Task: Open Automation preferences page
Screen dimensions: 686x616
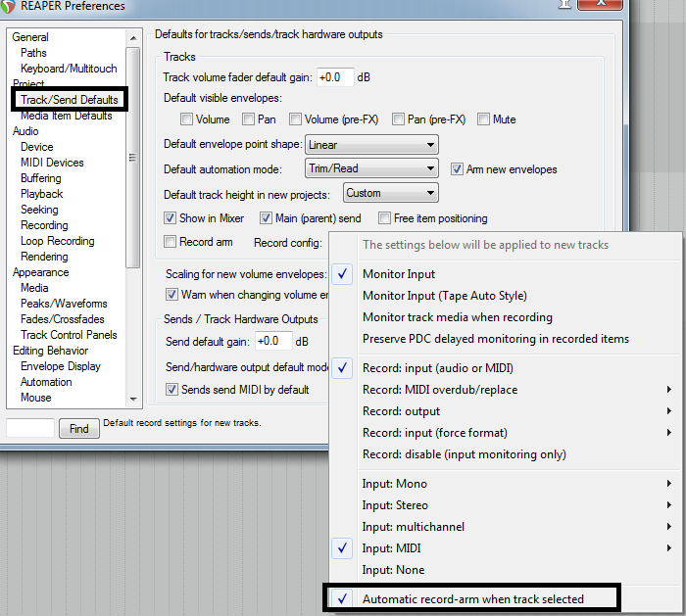Action: 46,382
